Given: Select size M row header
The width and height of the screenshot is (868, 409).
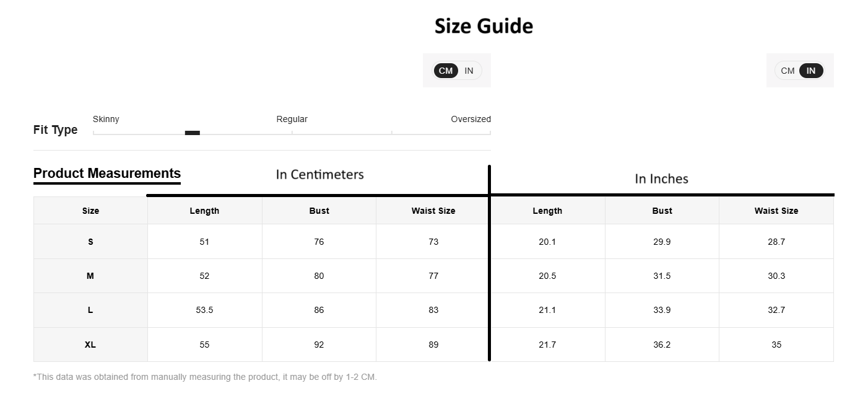Looking at the screenshot, I should [90, 276].
